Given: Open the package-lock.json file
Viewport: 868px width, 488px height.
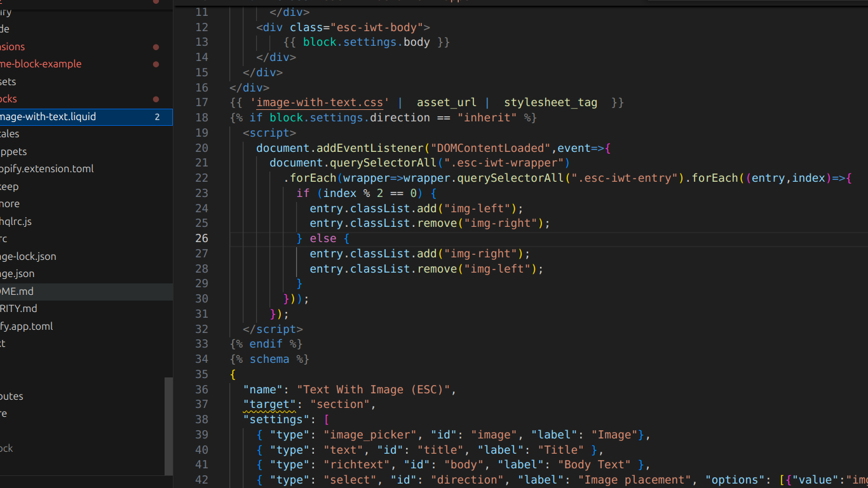Looking at the screenshot, I should coord(28,257).
